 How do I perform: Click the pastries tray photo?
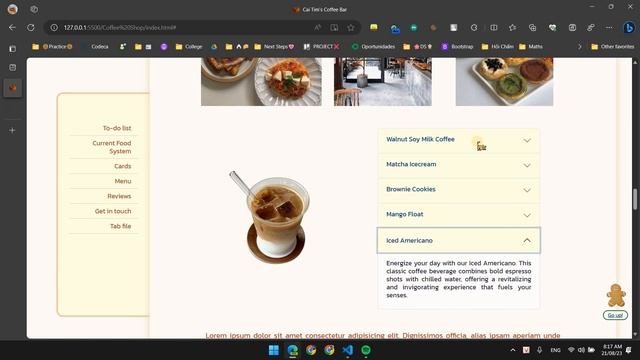(504, 82)
